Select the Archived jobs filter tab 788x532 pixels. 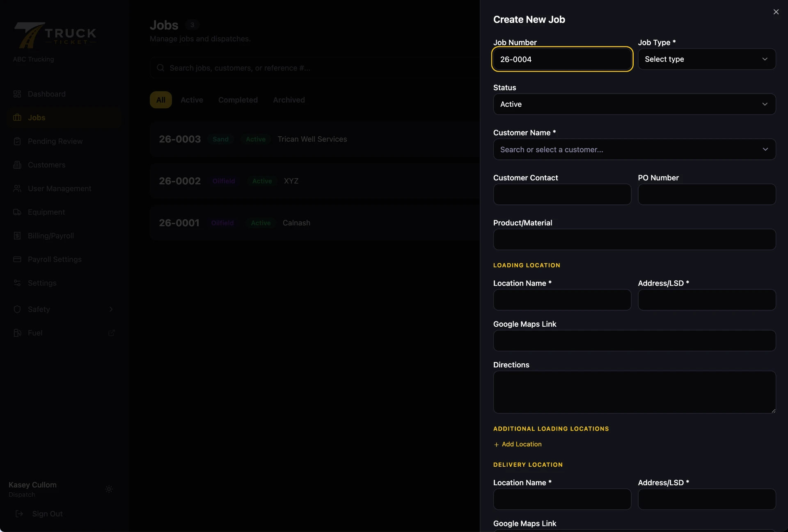click(289, 100)
